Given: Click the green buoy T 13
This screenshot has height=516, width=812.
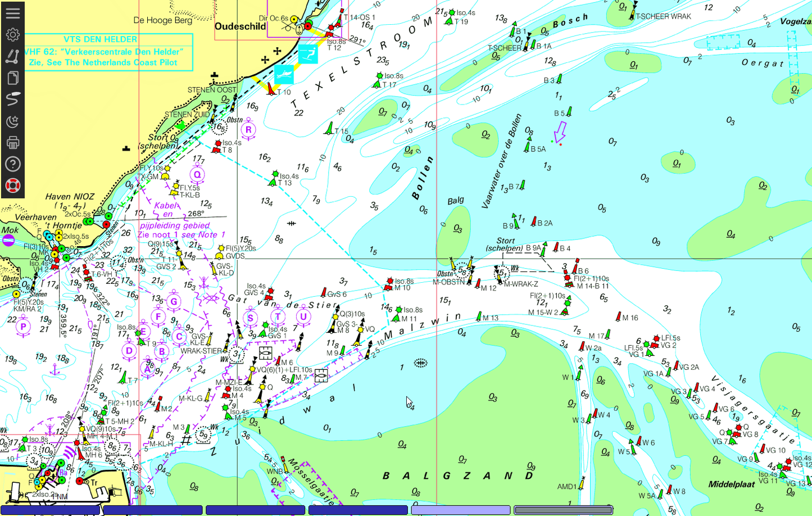Looking at the screenshot, I should point(274,179).
